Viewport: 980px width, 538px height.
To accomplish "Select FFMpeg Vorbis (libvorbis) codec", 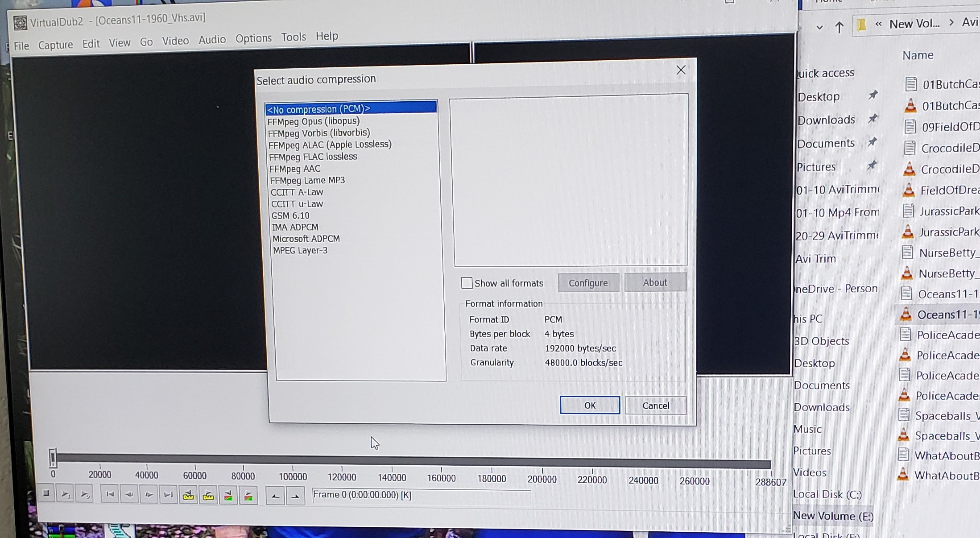I will [319, 133].
